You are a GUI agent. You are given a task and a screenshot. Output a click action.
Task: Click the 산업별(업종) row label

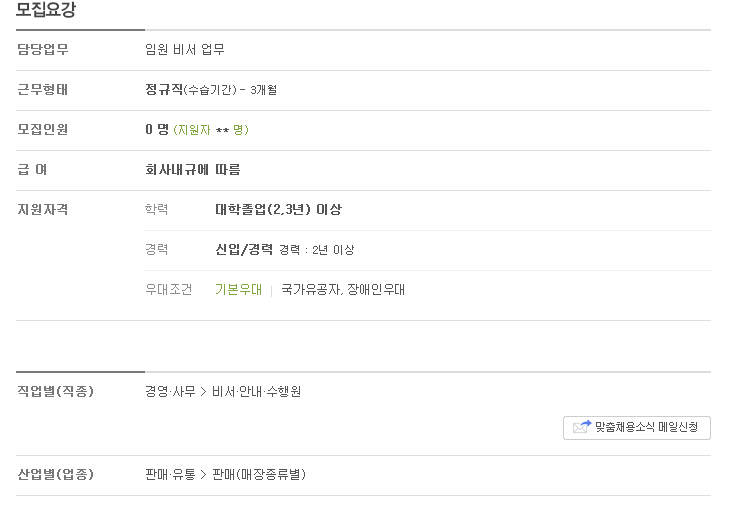tap(55, 474)
